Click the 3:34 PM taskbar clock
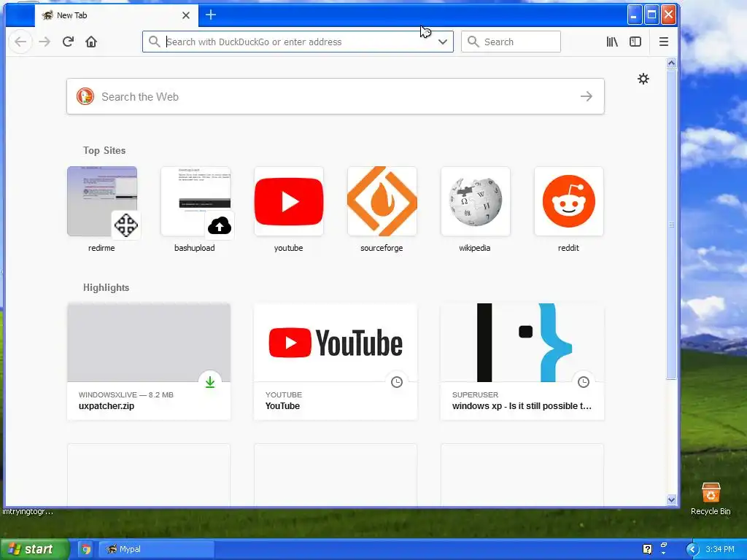The height and width of the screenshot is (560, 747). (x=719, y=549)
